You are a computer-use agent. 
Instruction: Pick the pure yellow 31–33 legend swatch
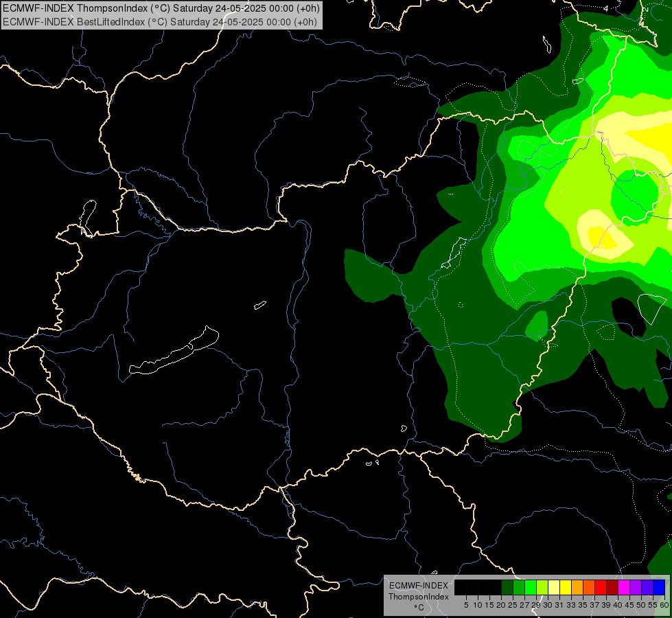coord(566,587)
